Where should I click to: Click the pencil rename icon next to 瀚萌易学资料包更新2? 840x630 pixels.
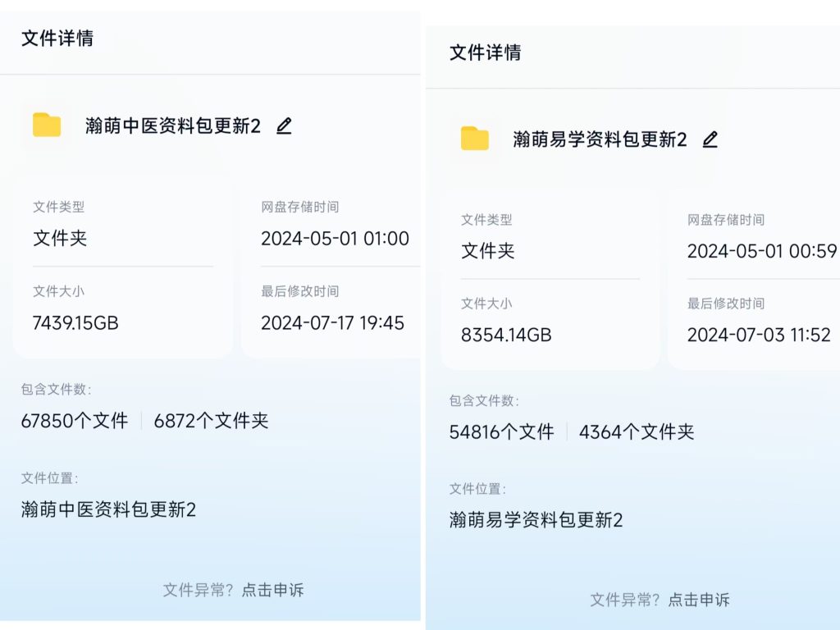(710, 139)
